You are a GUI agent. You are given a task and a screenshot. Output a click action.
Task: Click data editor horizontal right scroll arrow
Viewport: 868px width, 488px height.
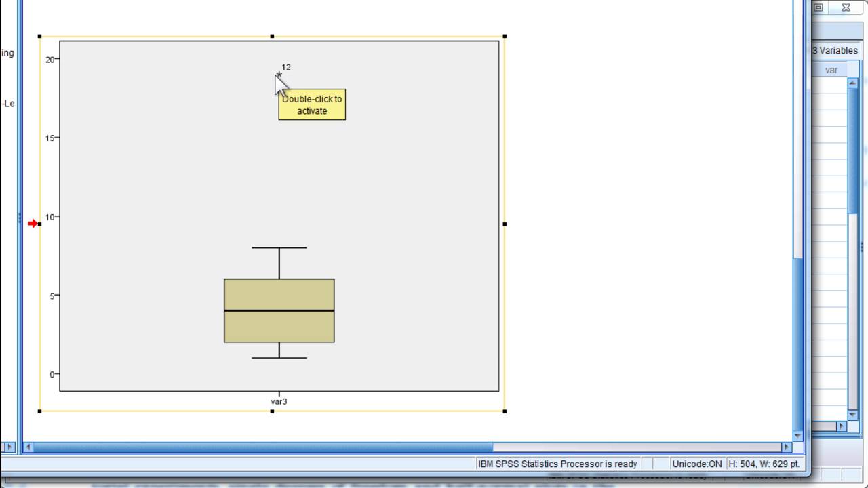[842, 426]
